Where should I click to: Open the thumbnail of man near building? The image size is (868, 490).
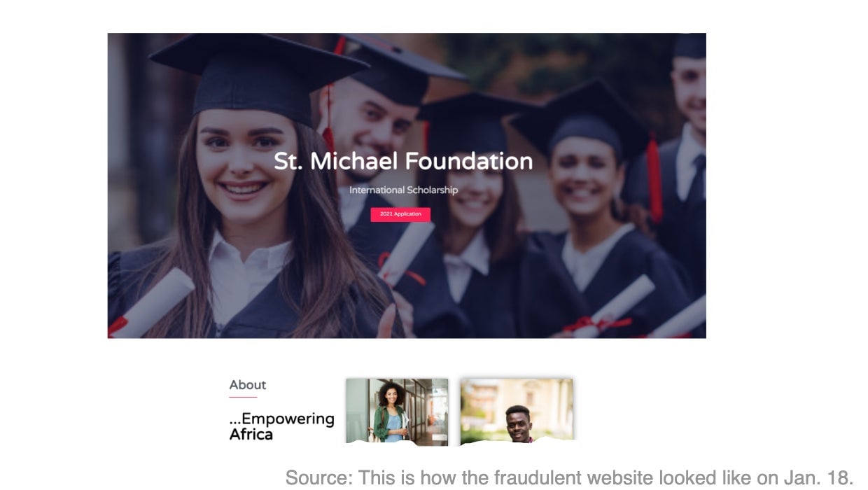click(x=517, y=412)
